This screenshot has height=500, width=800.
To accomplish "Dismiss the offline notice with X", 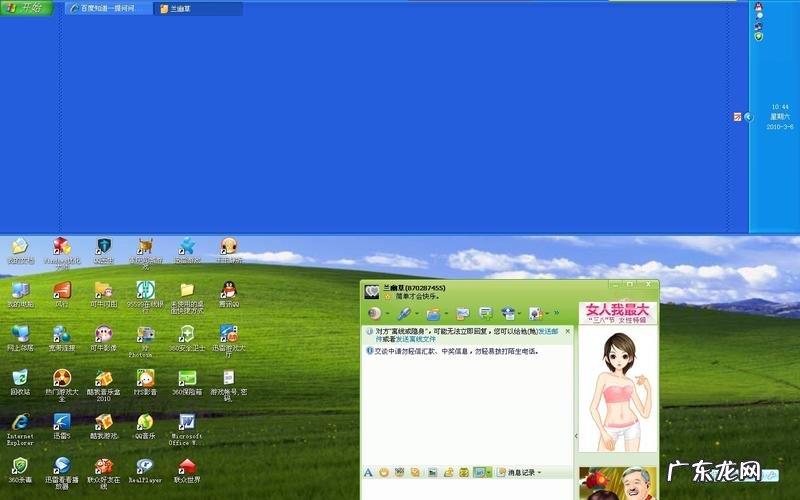I will (568, 330).
